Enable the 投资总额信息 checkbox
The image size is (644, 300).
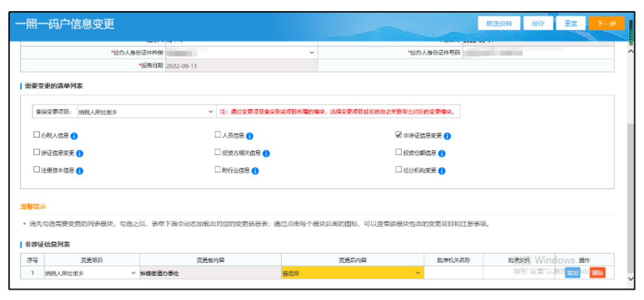pos(398,152)
